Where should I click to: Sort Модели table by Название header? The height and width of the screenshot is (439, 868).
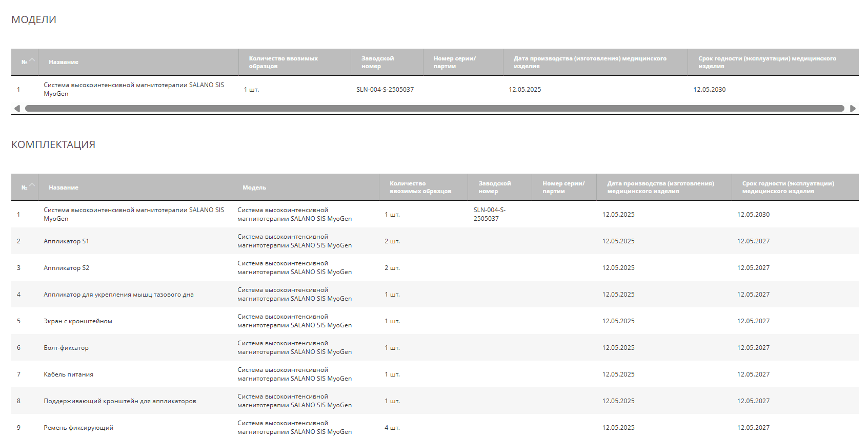64,62
